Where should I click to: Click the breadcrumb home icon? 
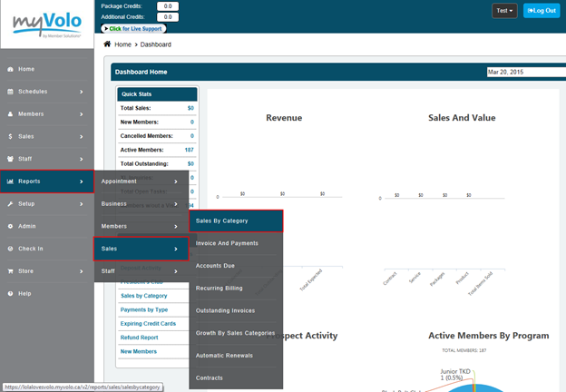[107, 44]
